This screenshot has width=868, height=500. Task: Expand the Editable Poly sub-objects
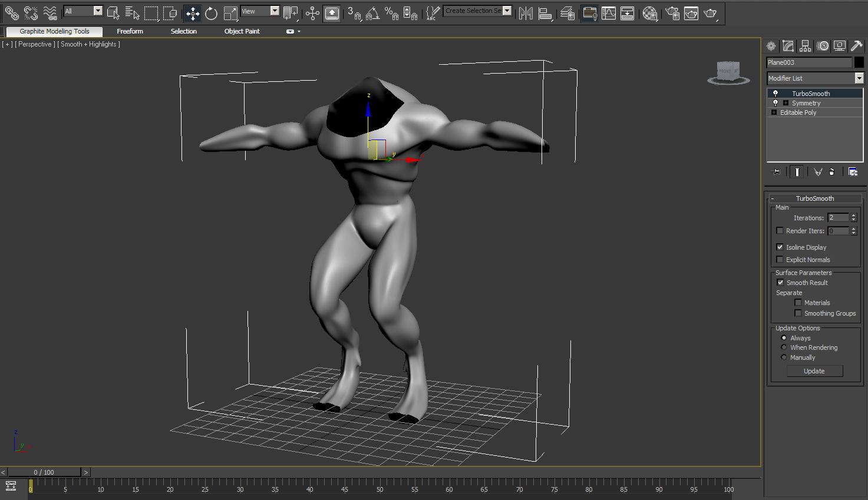point(774,112)
